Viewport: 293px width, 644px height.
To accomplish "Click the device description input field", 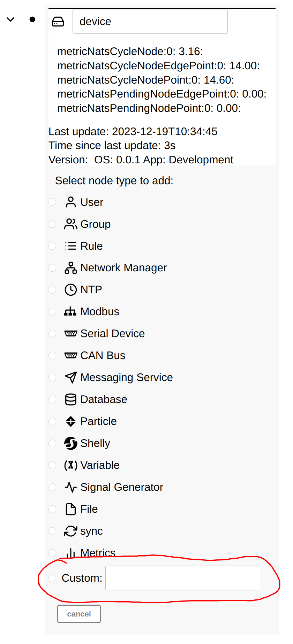I will [x=150, y=22].
